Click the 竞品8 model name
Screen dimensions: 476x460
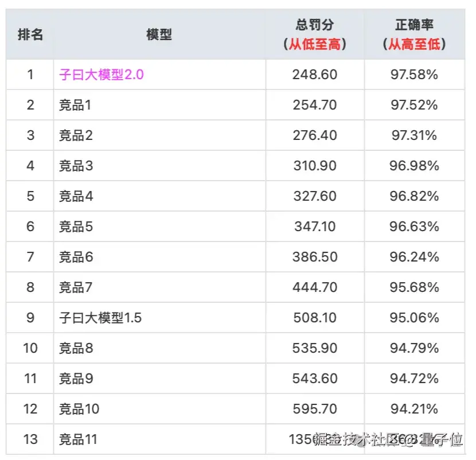click(76, 348)
